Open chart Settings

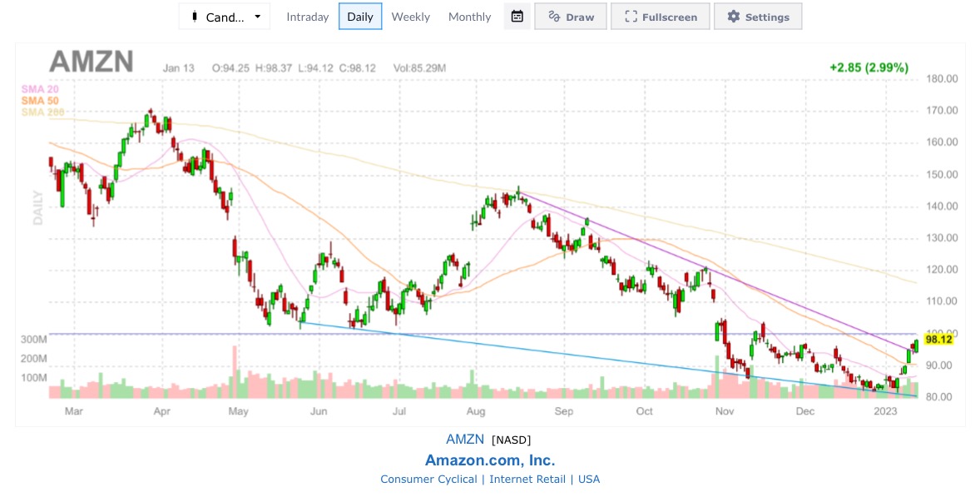(x=758, y=17)
